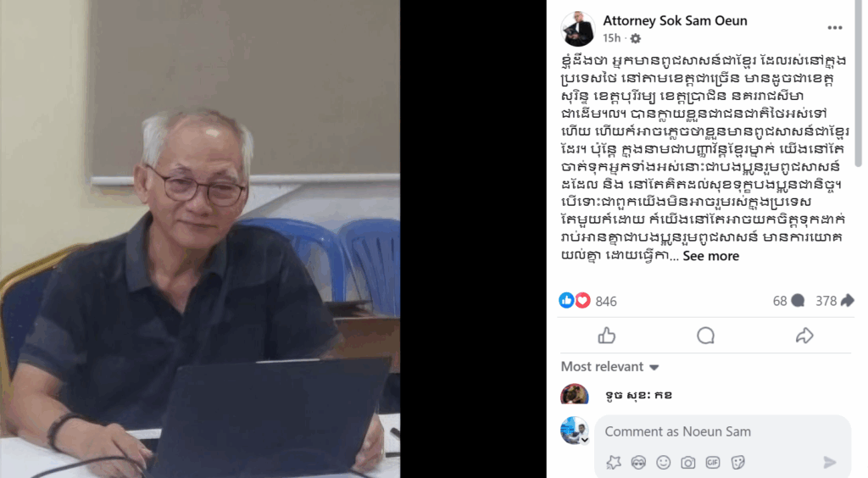Open the three-dots post options menu

pyautogui.click(x=835, y=28)
